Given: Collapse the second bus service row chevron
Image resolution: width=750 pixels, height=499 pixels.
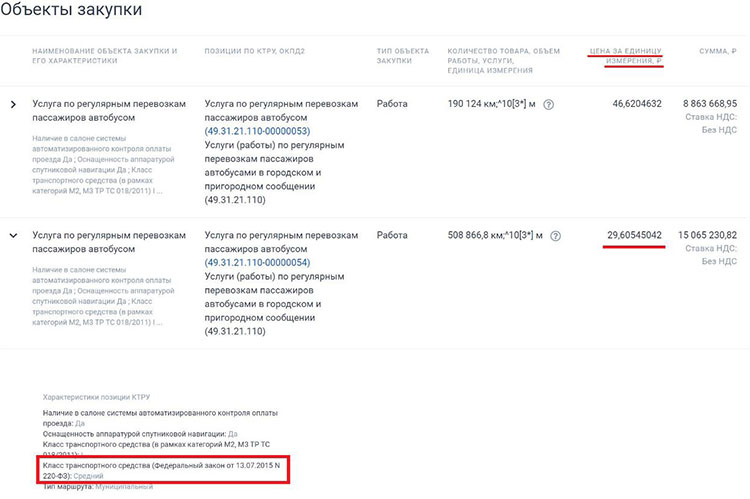Looking at the screenshot, I should (x=13, y=236).
